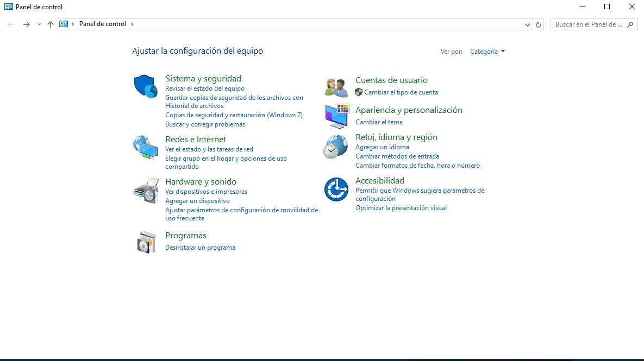Image resolution: width=644 pixels, height=361 pixels.
Task: Open Ajustar parámetros de configuración de movilidad
Action: 241,214
